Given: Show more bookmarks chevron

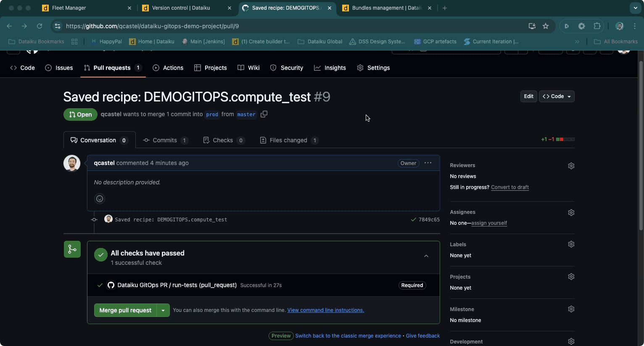Looking at the screenshot, I should 577,42.
